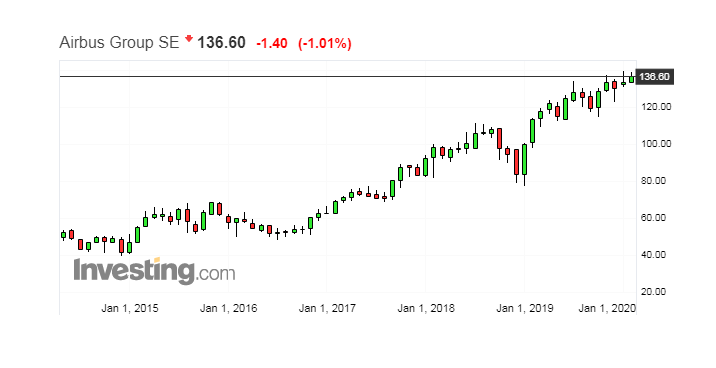The image size is (716, 368).
Task: Select the Jan 1, 2016 date label
Action: 228,308
